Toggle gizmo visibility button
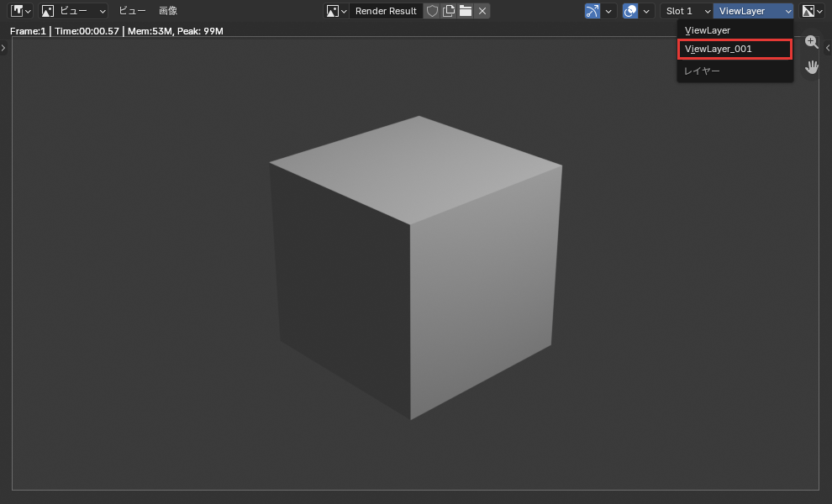Image resolution: width=832 pixels, height=504 pixels. [592, 11]
